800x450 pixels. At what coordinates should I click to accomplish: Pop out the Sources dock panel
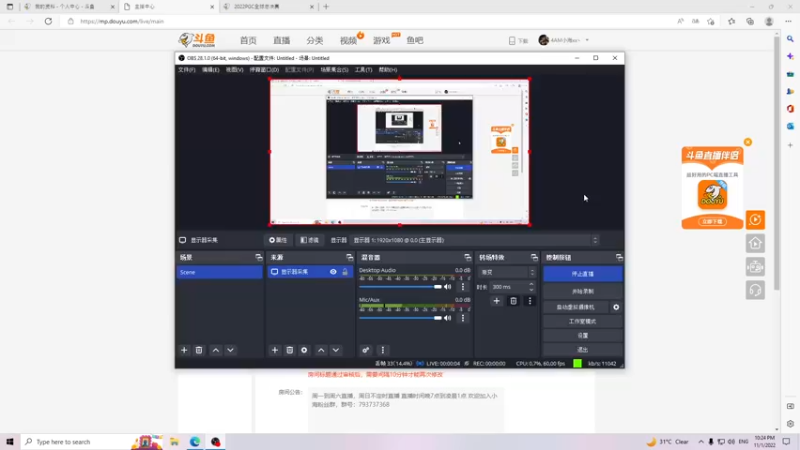click(349, 257)
